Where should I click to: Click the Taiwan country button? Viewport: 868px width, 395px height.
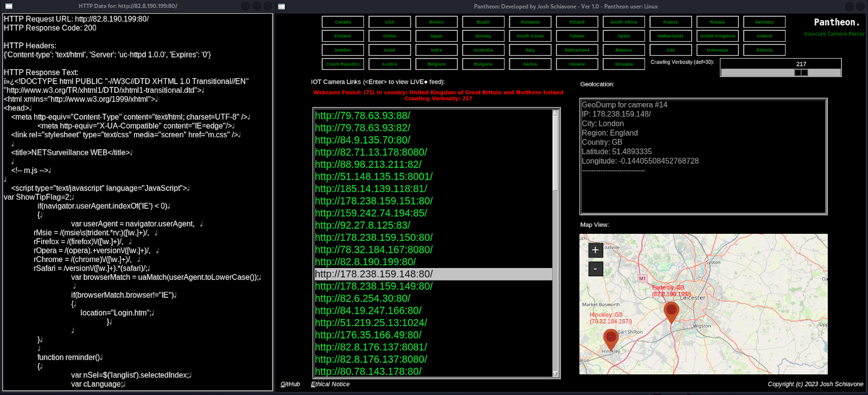[577, 36]
